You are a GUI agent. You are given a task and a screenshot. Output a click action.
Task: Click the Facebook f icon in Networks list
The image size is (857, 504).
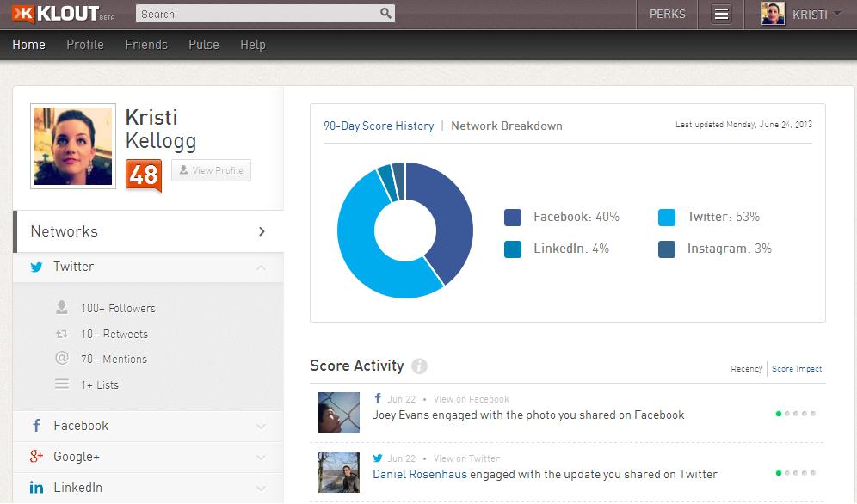37,426
